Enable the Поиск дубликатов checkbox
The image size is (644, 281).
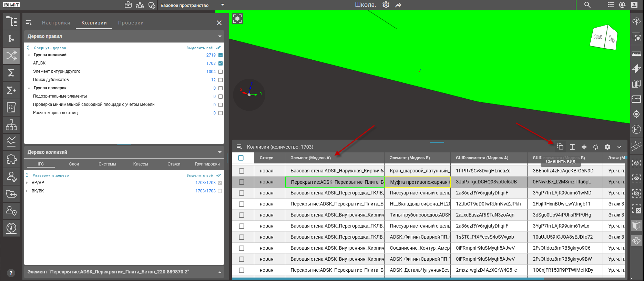click(x=221, y=80)
